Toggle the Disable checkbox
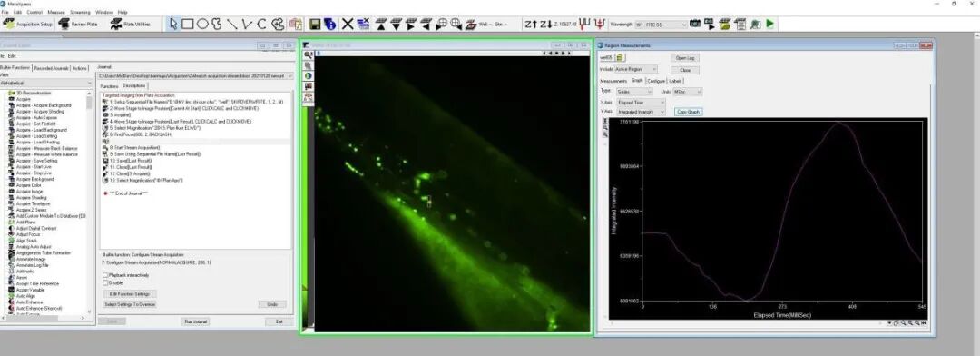Image resolution: width=980 pixels, height=356 pixels. click(105, 282)
